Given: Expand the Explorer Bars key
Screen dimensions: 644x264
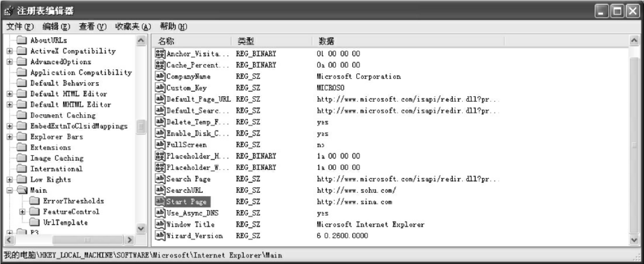Looking at the screenshot, I should pos(9,137).
